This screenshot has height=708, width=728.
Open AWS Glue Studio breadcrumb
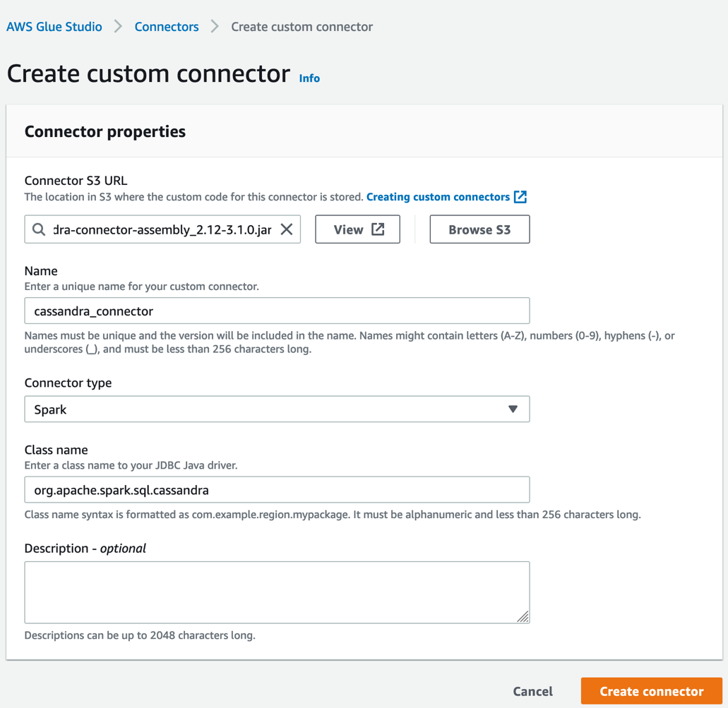point(54,27)
